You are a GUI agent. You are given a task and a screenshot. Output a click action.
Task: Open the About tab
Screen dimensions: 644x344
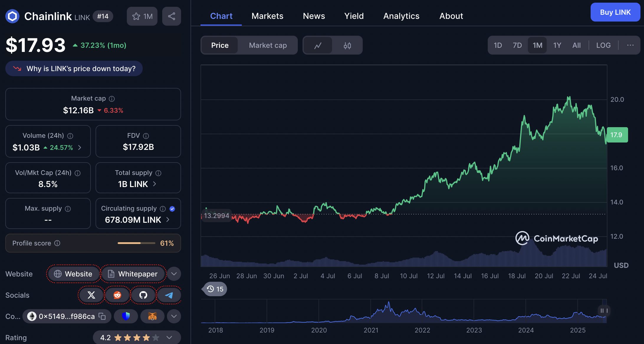coord(451,16)
